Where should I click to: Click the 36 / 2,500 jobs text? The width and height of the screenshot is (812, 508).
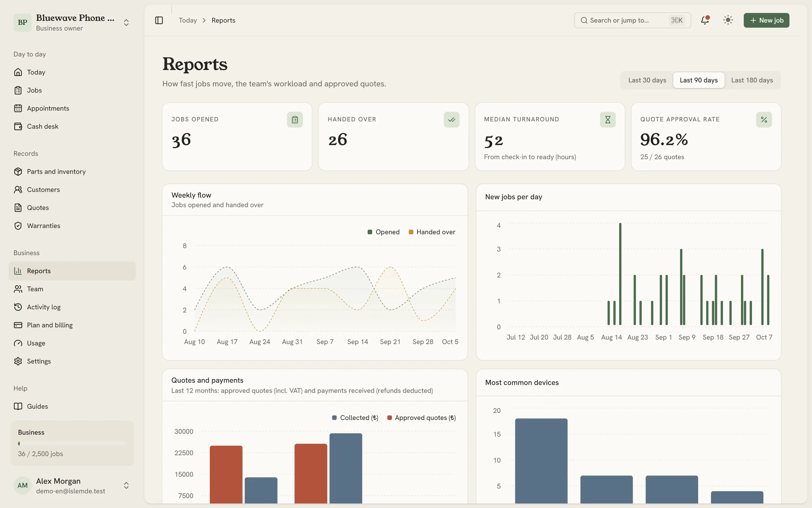(40, 454)
